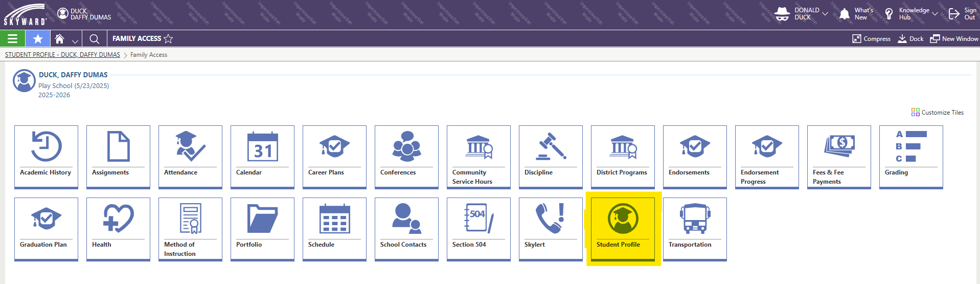The height and width of the screenshot is (284, 980).
Task: Open page in New Window
Action: [954, 39]
